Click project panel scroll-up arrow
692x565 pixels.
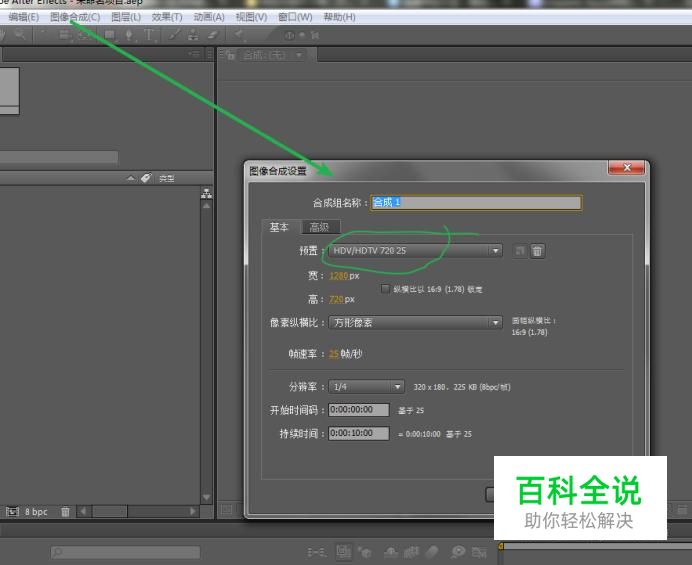tap(206, 206)
